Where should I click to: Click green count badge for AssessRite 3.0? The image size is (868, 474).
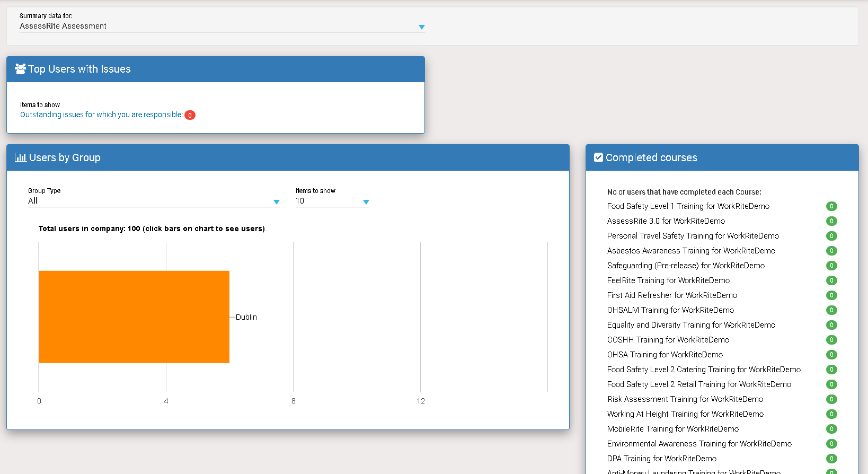pyautogui.click(x=831, y=221)
